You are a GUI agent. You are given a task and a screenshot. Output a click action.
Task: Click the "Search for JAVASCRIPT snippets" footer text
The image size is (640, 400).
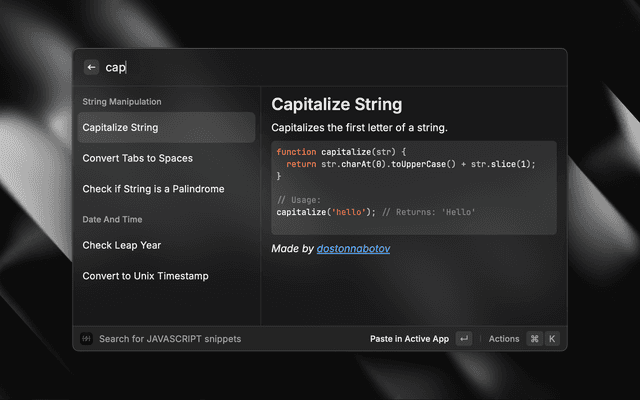click(x=170, y=339)
